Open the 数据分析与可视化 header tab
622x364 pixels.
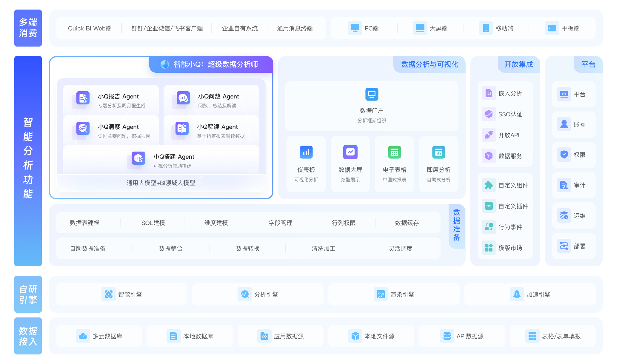click(429, 64)
